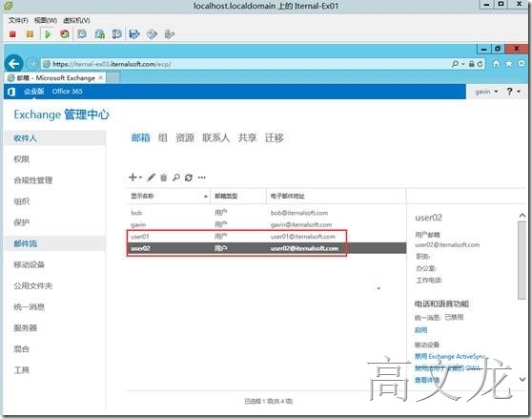Select 组织 in the sidebar
The height and width of the screenshot is (419, 532).
click(x=21, y=201)
